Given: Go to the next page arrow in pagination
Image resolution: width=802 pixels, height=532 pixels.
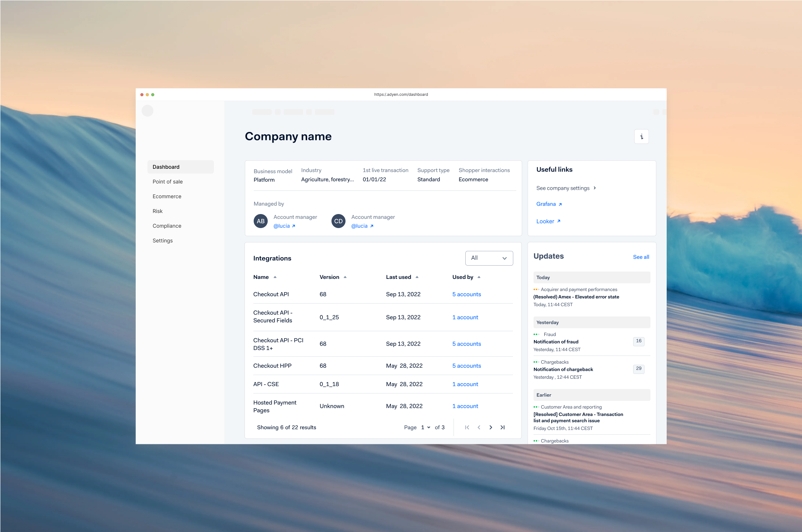Looking at the screenshot, I should point(490,427).
